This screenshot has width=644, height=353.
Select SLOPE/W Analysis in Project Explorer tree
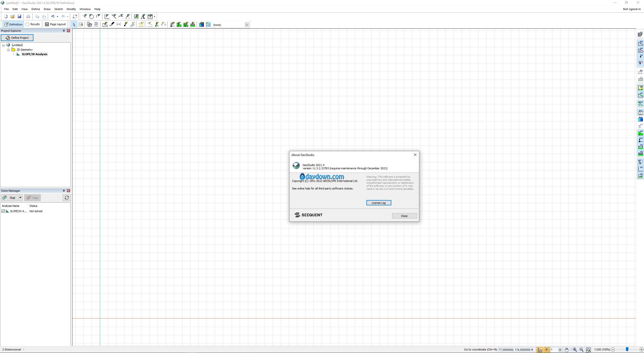34,54
